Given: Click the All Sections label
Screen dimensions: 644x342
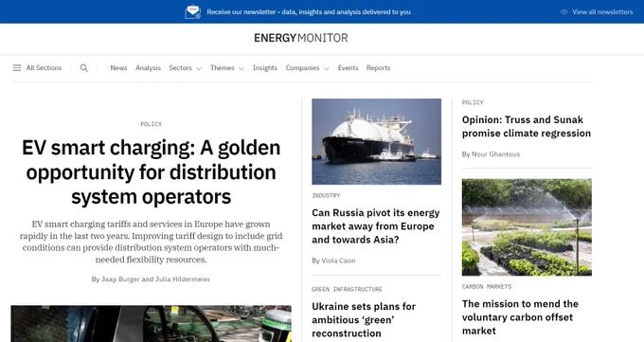Looking at the screenshot, I should click(x=44, y=68).
